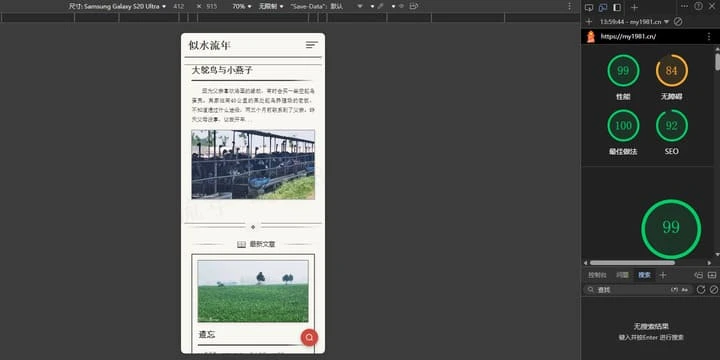Open the hamburger menu on 似水流年 page
The width and height of the screenshot is (720, 360).
coord(312,45)
